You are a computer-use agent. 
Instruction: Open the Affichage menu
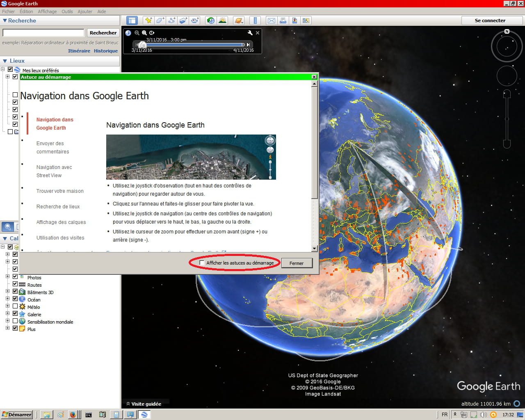pyautogui.click(x=47, y=11)
